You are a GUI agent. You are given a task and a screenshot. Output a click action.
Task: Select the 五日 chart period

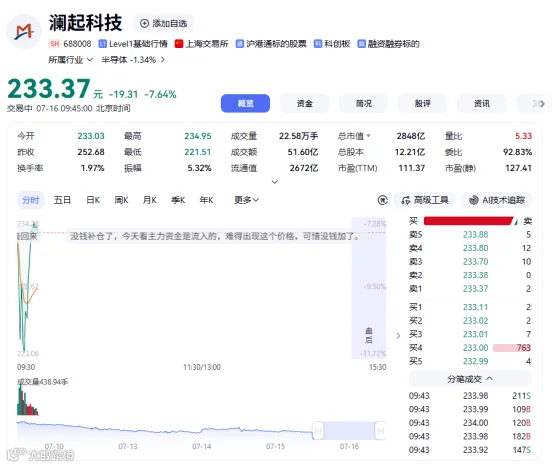click(62, 200)
